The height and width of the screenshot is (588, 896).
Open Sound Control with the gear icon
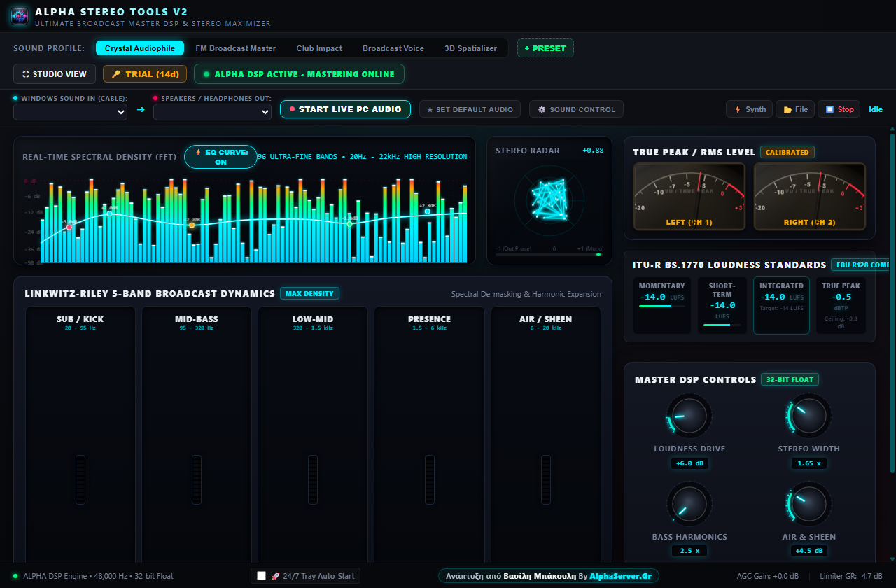(x=576, y=109)
